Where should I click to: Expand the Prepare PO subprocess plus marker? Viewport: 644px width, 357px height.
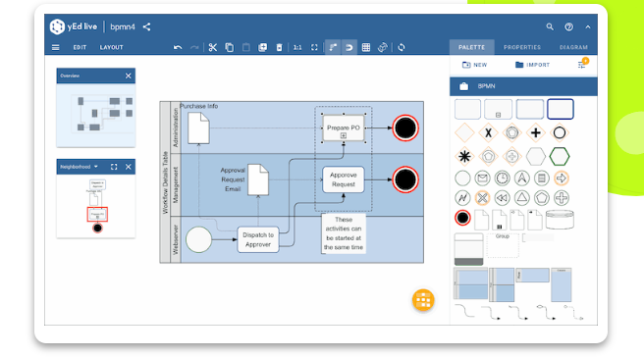click(344, 135)
